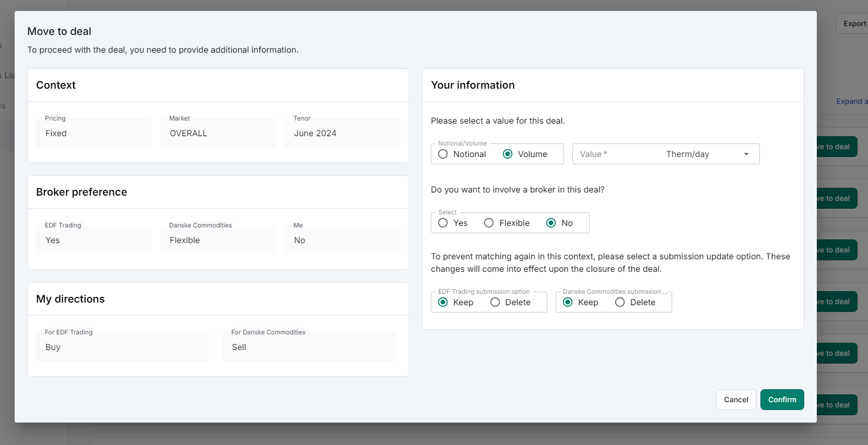Click the My directions section heading

[x=71, y=299]
